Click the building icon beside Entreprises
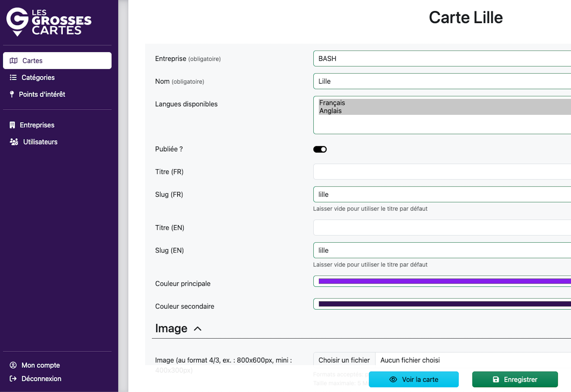 click(x=12, y=125)
